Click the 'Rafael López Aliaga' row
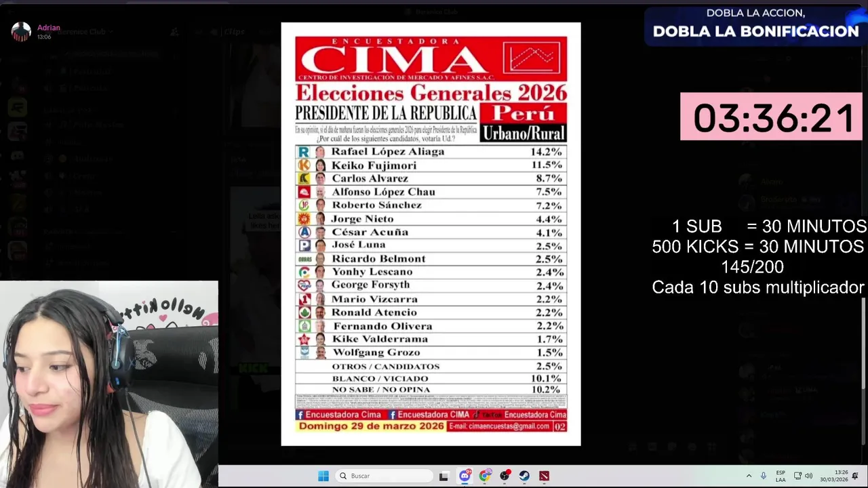This screenshot has height=488, width=868. click(x=431, y=152)
